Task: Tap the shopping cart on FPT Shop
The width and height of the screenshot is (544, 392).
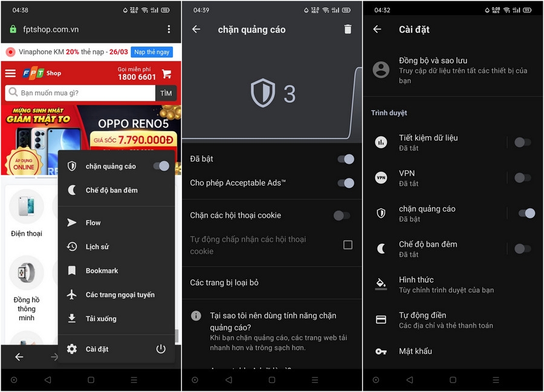Action: (167, 73)
